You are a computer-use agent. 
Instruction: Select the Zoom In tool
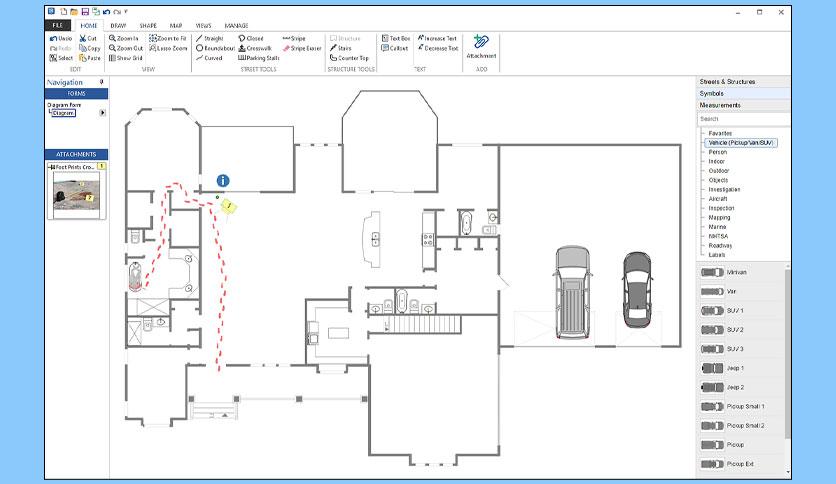124,38
